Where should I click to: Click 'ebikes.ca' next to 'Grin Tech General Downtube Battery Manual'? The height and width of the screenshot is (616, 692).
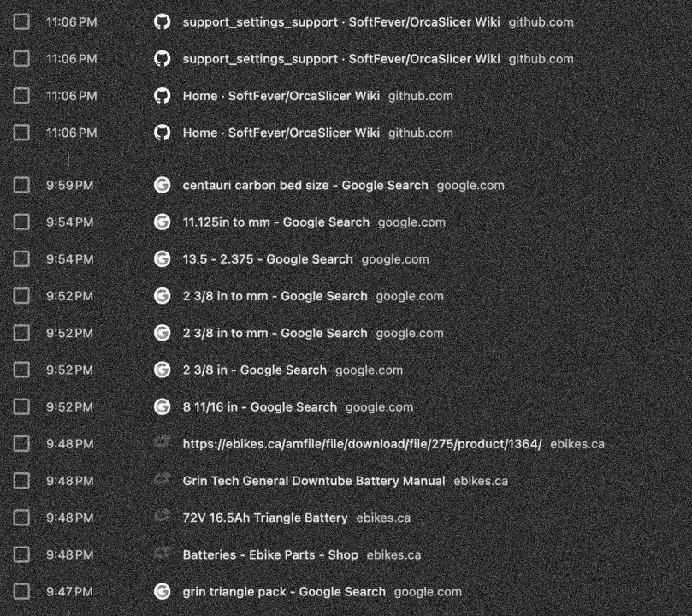pyautogui.click(x=481, y=481)
